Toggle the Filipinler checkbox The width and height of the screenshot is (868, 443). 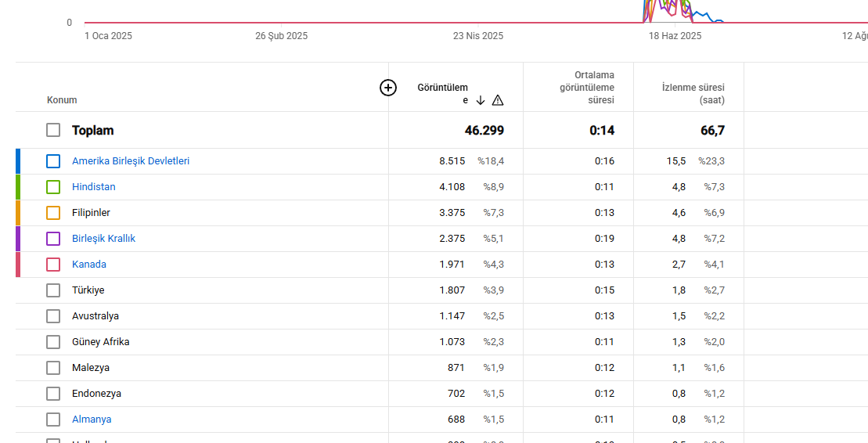tap(53, 213)
